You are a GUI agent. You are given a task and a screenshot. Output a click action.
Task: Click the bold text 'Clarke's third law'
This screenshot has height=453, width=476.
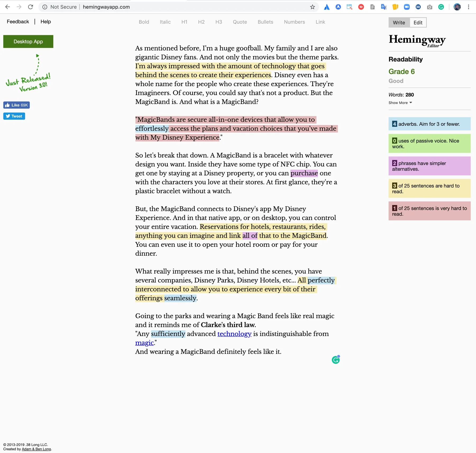pyautogui.click(x=228, y=325)
